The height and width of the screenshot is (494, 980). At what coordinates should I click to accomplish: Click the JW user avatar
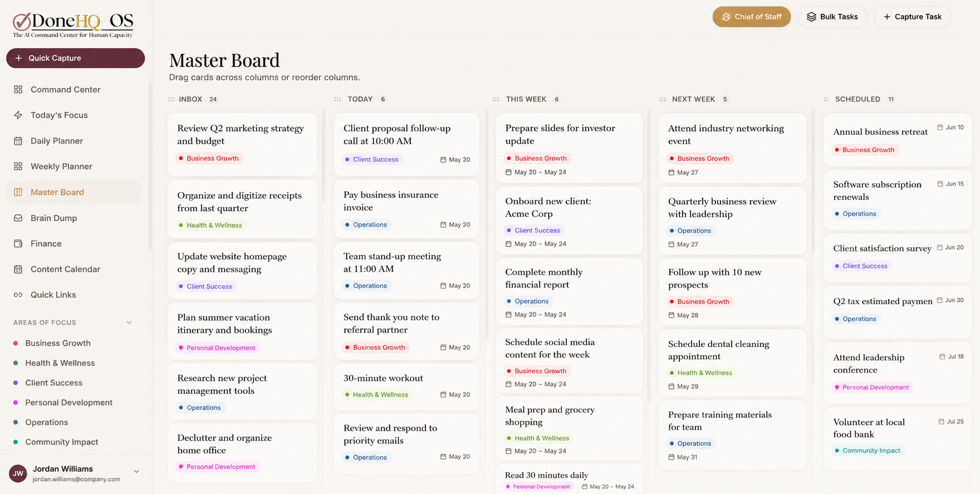pos(18,473)
